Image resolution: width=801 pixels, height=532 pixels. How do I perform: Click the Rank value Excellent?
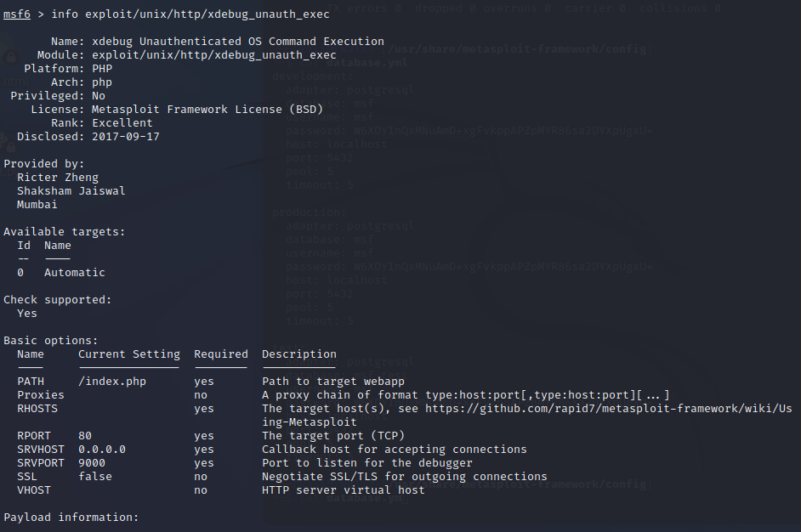click(x=122, y=123)
